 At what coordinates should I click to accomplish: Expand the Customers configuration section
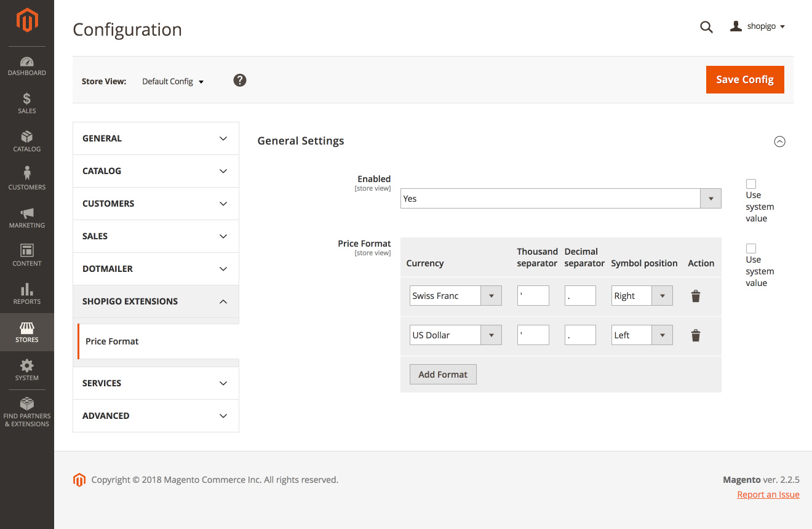tap(156, 204)
